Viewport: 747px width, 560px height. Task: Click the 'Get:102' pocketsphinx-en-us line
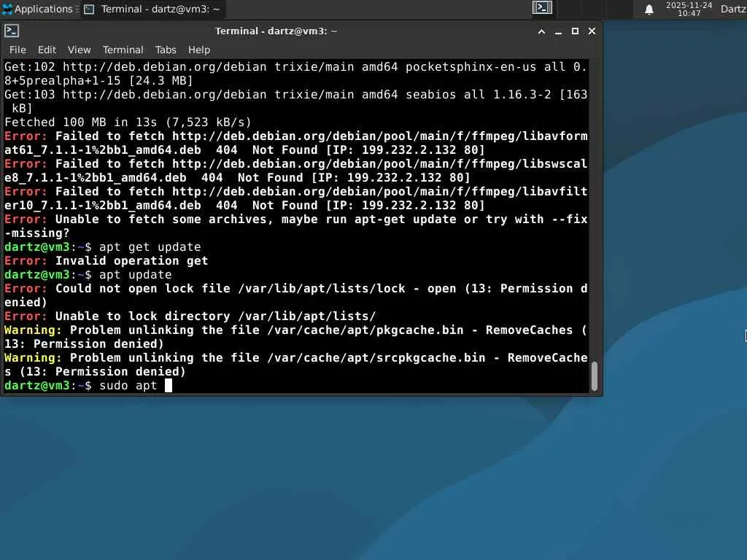tap(296, 74)
